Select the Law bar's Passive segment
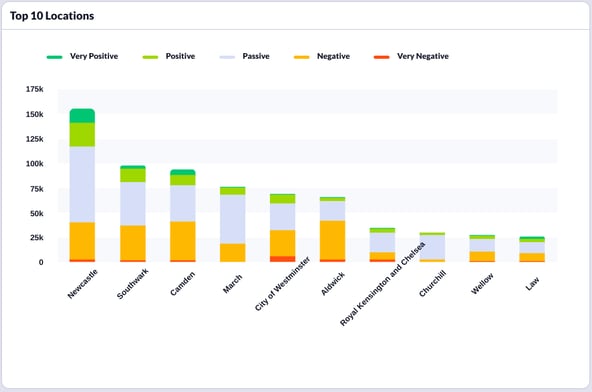592x392 pixels. [532, 247]
